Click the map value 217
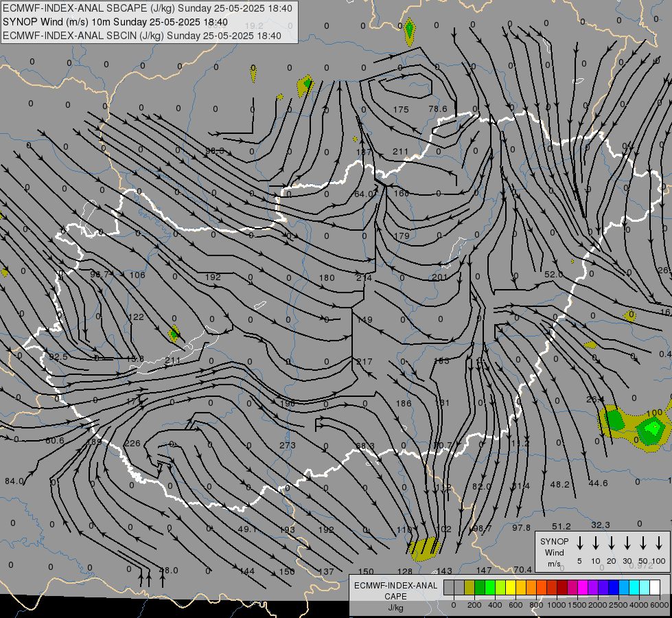The height and width of the screenshot is (618, 672). [364, 362]
